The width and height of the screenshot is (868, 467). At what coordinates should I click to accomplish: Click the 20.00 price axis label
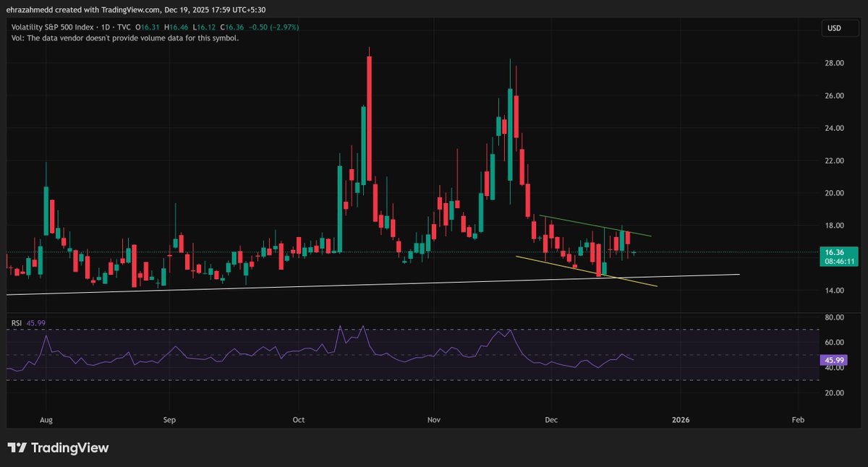click(x=835, y=193)
